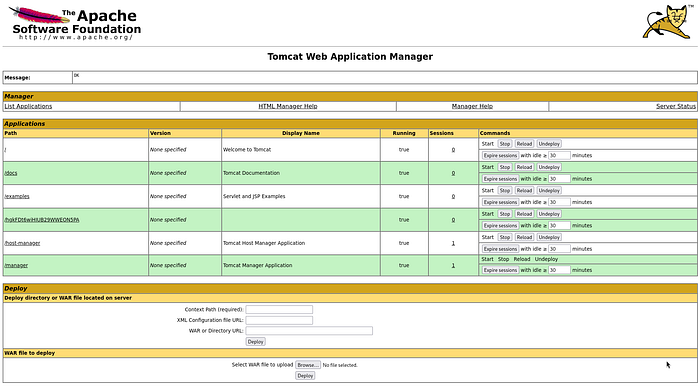The width and height of the screenshot is (700, 386).
Task: Expire sessions for Tomcat Host Manager Application
Action: coord(500,249)
